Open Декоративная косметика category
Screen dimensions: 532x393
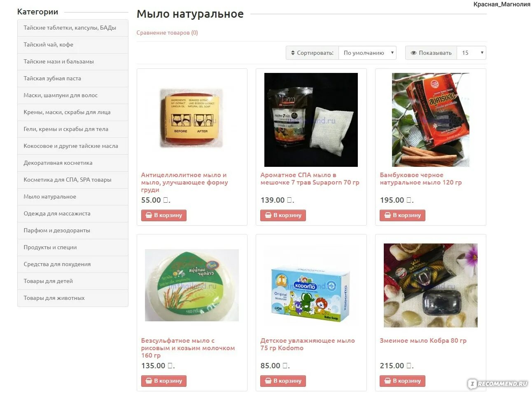73,163
